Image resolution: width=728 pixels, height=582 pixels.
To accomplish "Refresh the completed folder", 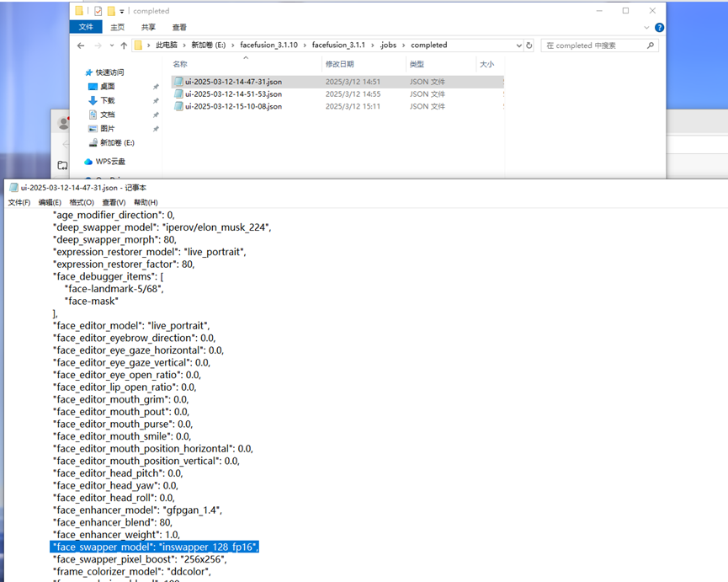I will (x=529, y=45).
